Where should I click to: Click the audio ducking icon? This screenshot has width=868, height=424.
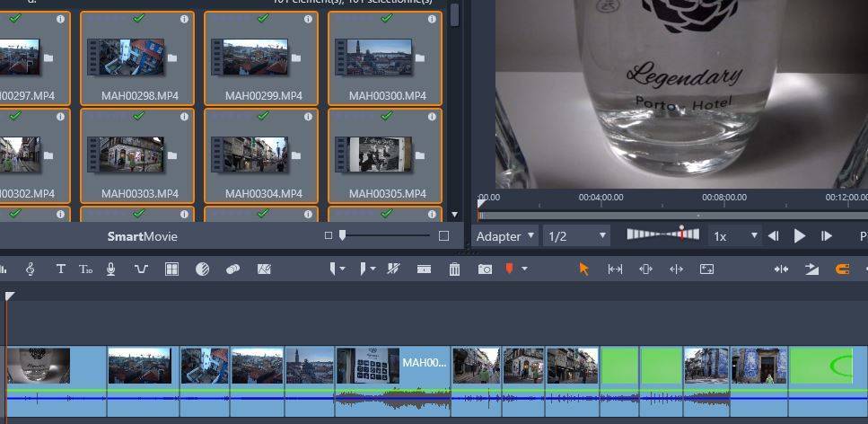141,269
